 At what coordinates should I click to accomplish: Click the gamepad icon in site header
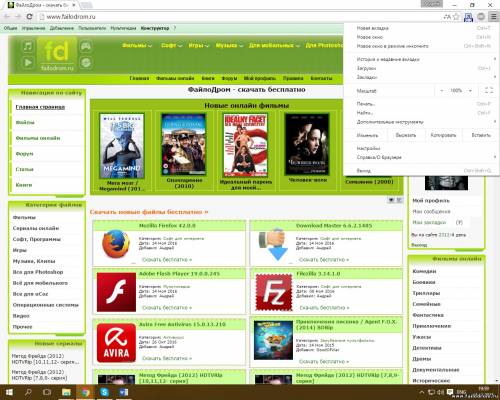86,46
